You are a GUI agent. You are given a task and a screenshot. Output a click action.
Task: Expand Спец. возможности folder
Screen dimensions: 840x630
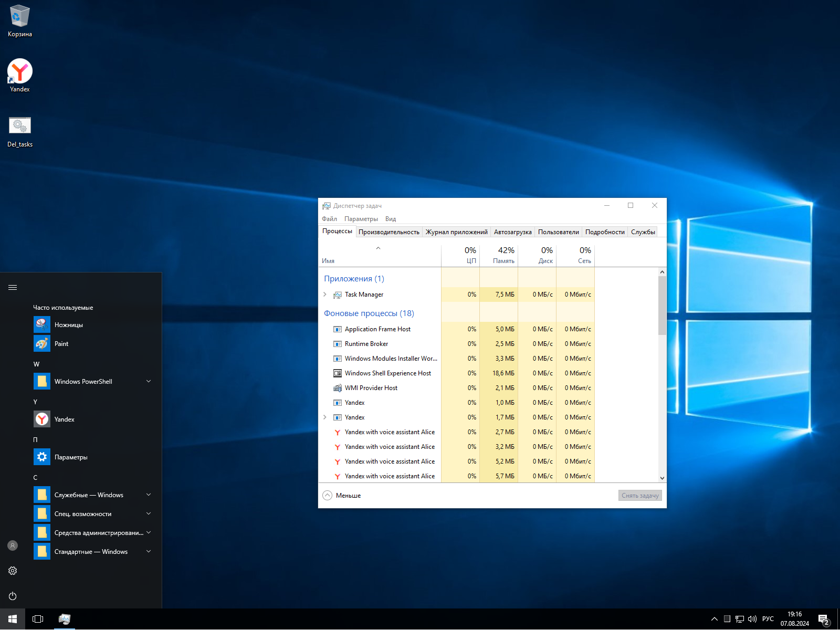tap(149, 513)
